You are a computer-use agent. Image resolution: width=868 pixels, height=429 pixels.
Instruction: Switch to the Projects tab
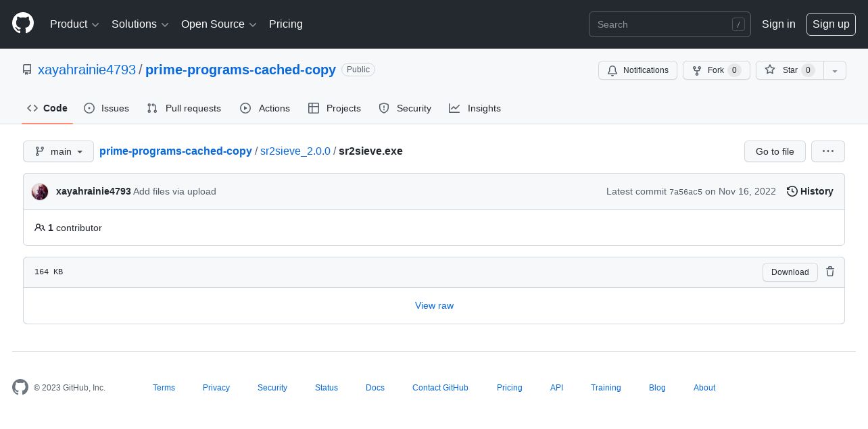(x=335, y=108)
